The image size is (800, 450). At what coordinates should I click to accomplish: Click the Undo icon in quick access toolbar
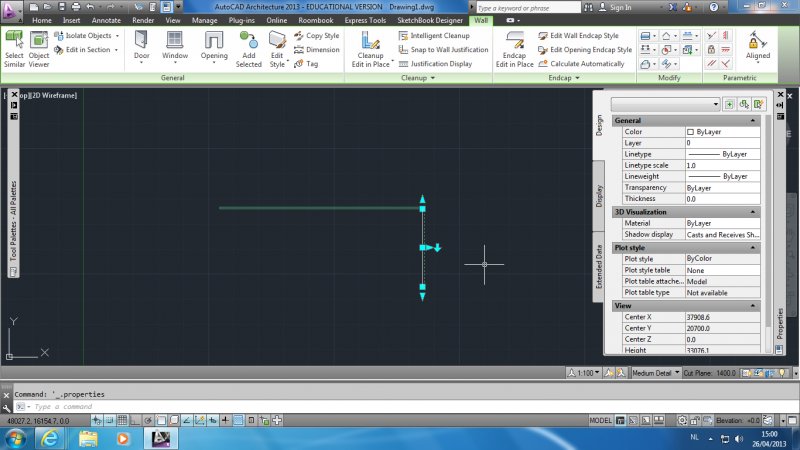click(x=90, y=7)
